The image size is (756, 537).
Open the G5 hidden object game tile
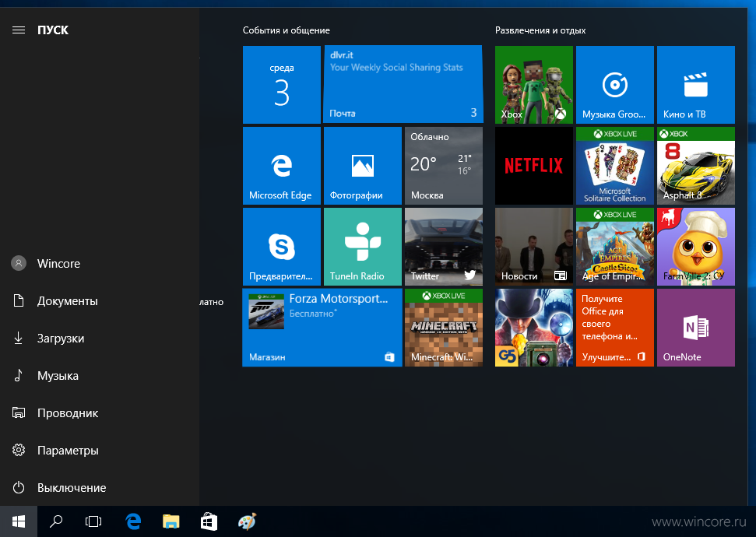pos(534,328)
